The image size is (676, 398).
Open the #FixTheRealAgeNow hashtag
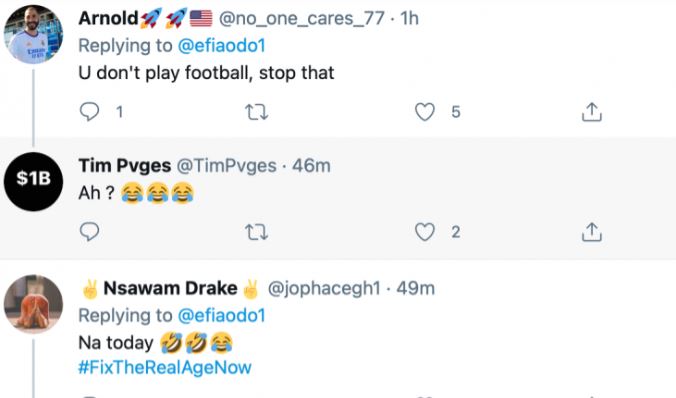(165, 367)
